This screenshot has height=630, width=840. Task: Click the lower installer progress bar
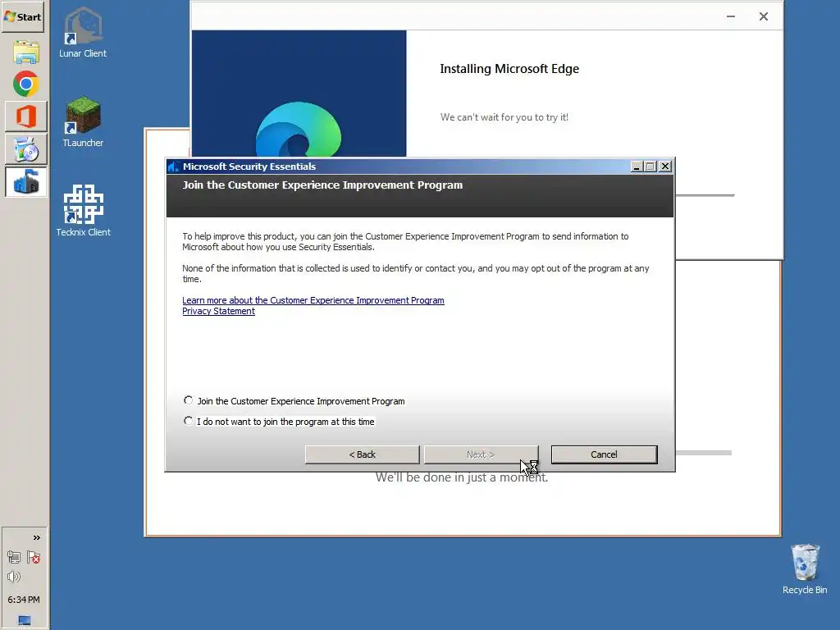pos(703,453)
